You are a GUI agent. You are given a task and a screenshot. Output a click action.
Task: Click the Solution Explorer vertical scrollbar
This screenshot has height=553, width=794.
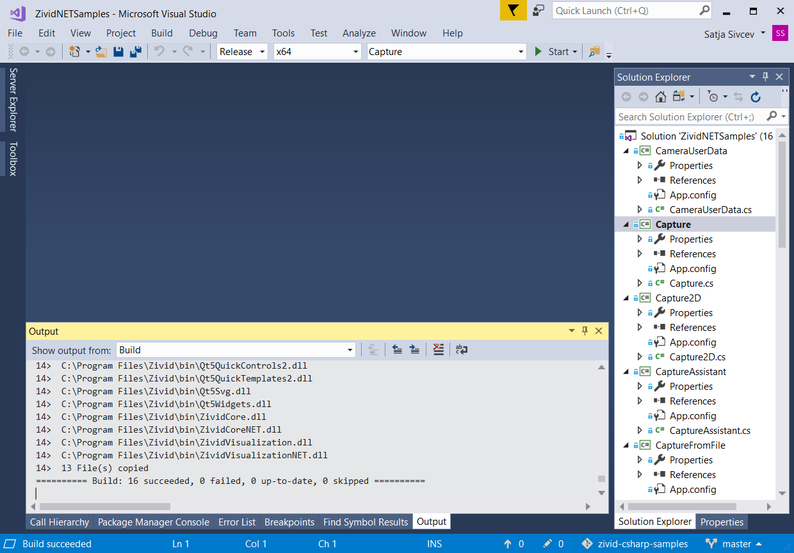781,200
